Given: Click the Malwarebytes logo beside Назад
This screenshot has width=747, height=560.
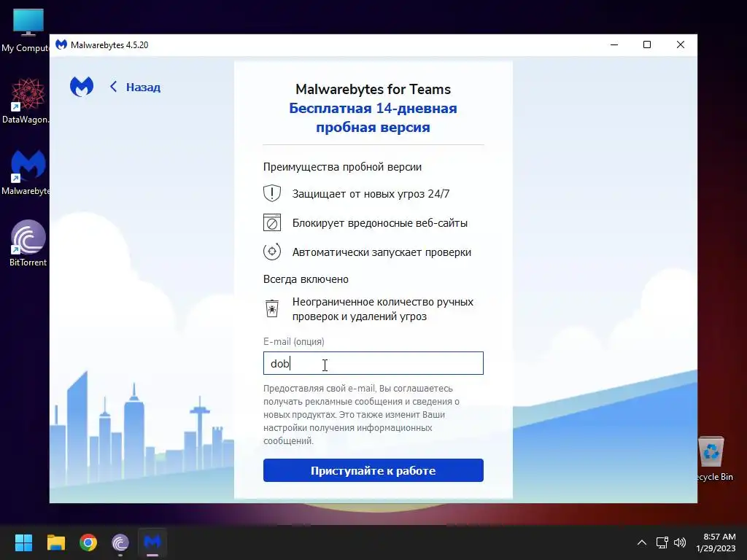Looking at the screenshot, I should click(x=82, y=87).
